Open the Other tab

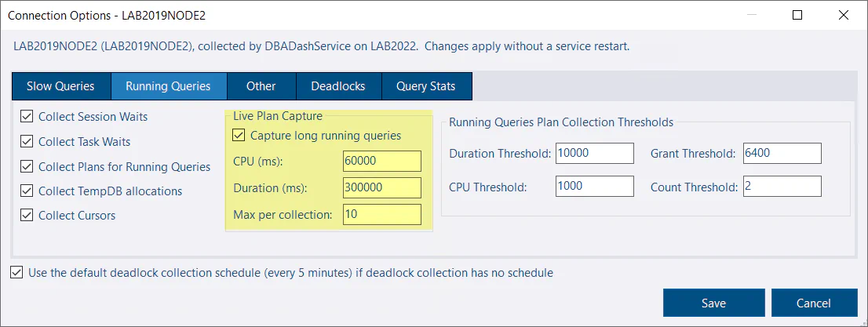(x=261, y=86)
